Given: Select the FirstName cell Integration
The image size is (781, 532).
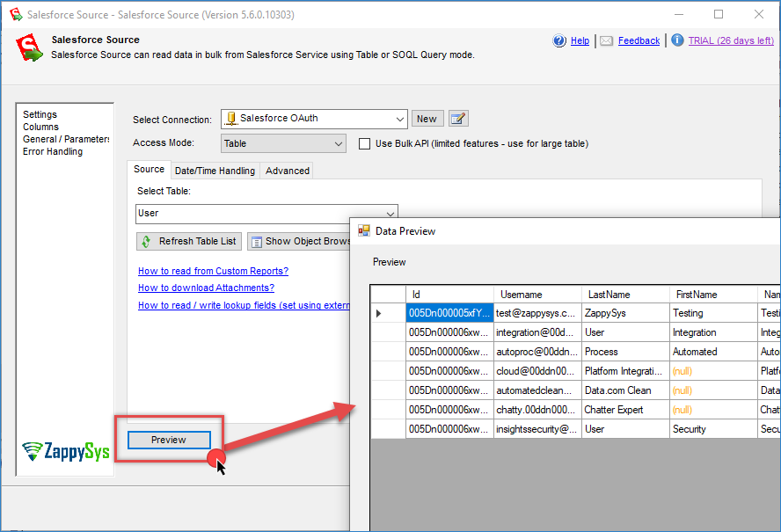Looking at the screenshot, I should pyautogui.click(x=713, y=332).
